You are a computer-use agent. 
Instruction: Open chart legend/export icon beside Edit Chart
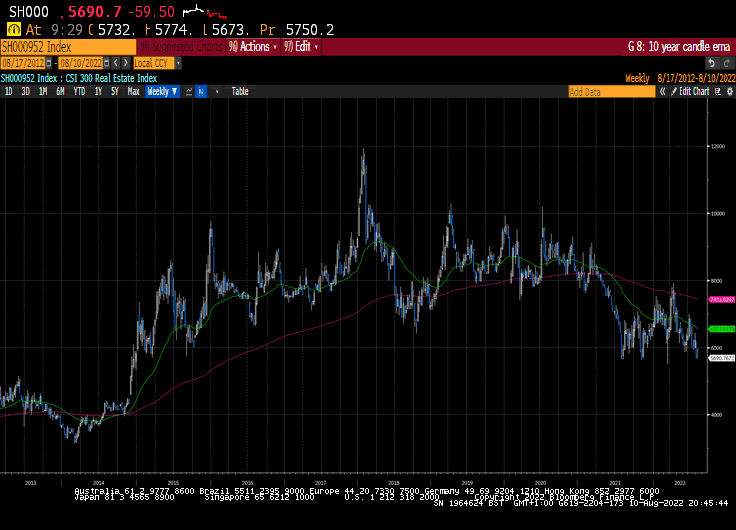(x=718, y=92)
